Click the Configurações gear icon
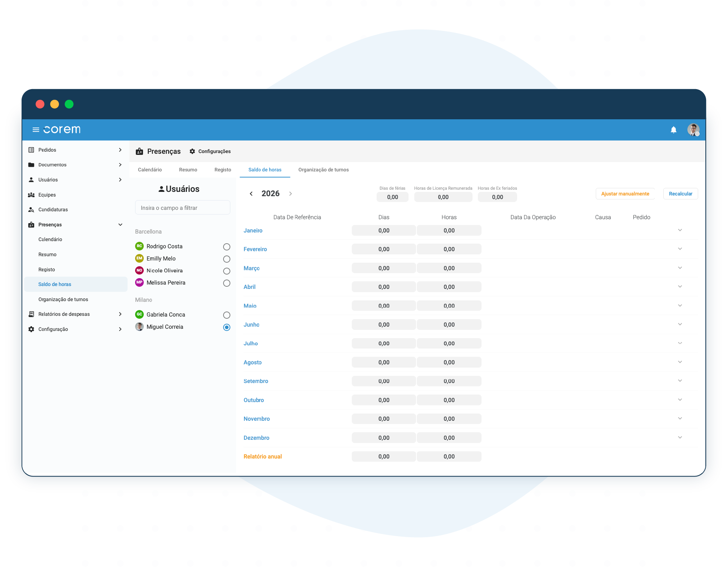The height and width of the screenshot is (567, 728). click(x=192, y=151)
